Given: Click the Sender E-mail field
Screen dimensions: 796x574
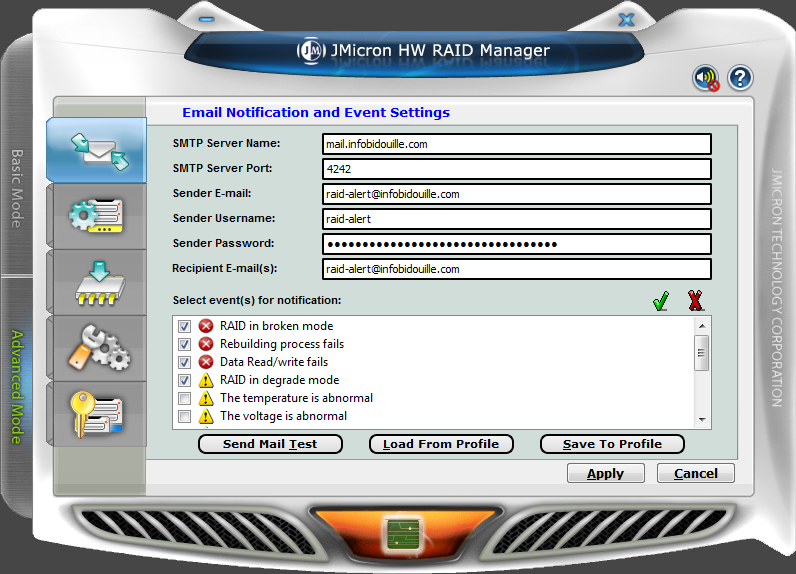Looking at the screenshot, I should (517, 194).
